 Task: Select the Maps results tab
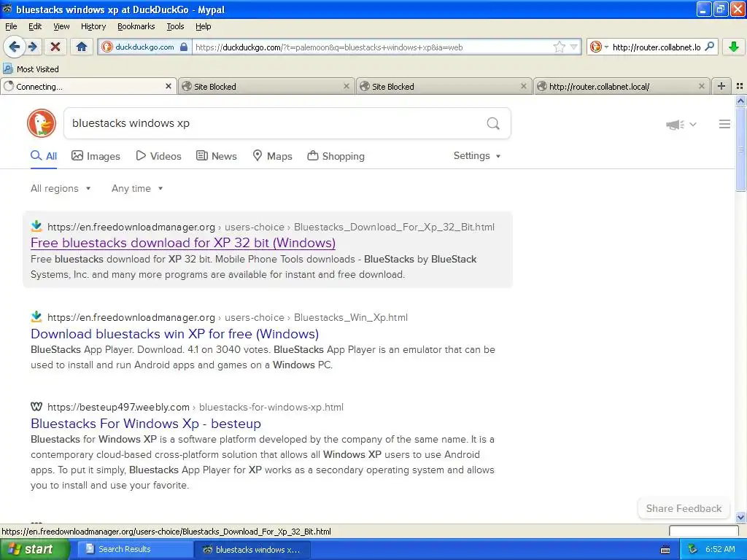(x=272, y=156)
